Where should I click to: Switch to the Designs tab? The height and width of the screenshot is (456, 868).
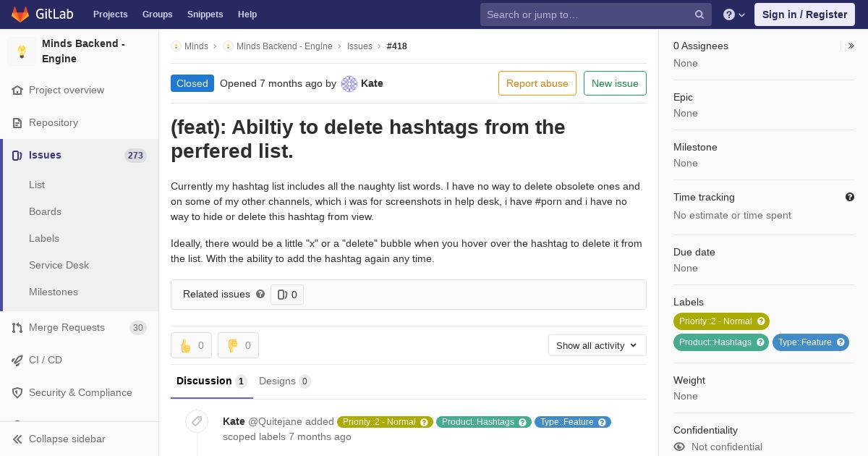[284, 381]
